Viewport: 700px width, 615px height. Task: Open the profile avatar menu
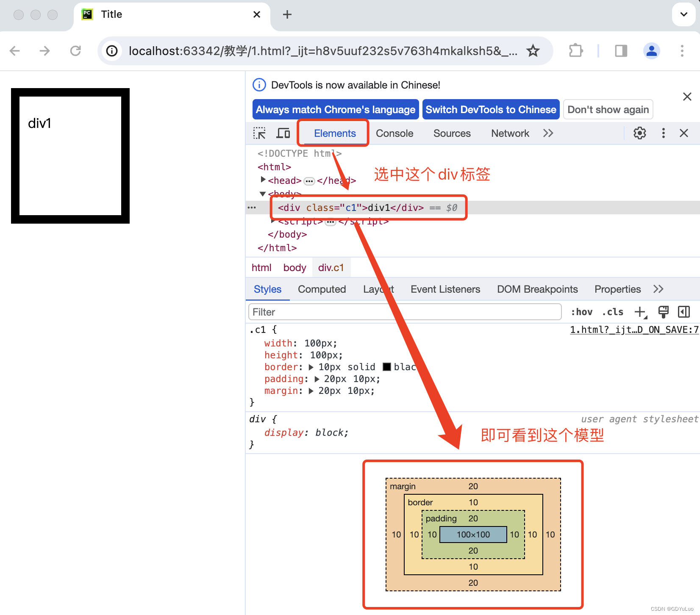(x=652, y=51)
